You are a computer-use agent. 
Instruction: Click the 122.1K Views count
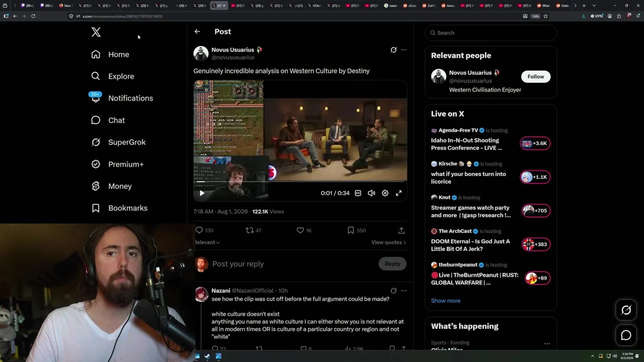[268, 212]
